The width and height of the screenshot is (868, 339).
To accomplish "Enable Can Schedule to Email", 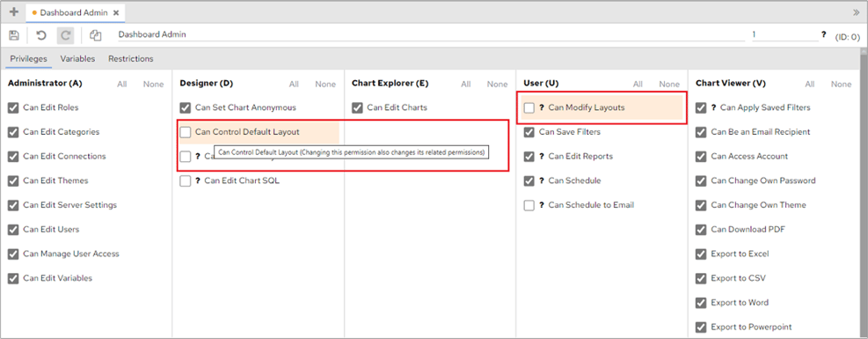I will (x=529, y=205).
